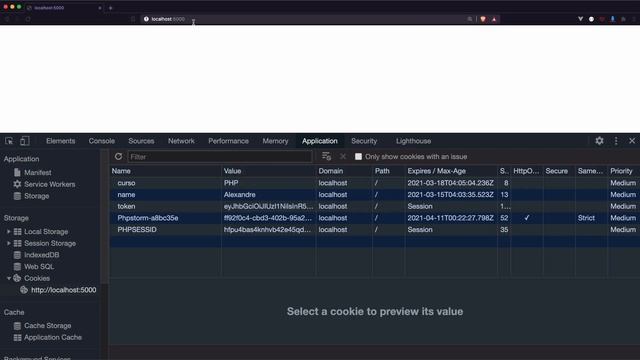Click the value Alexandre cell

(269, 195)
